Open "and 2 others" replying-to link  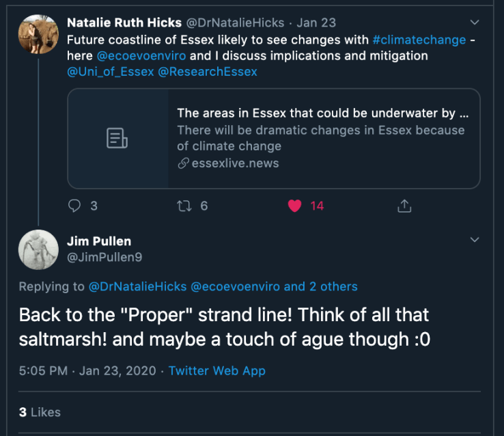coord(320,286)
